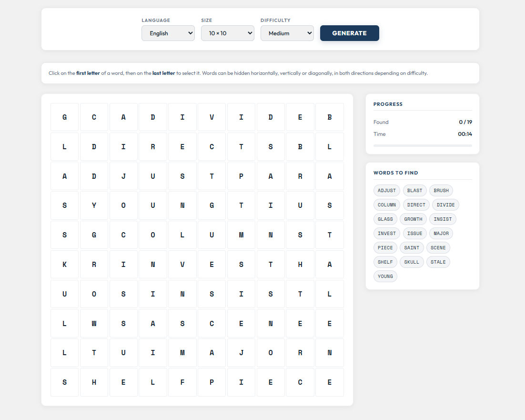Screen dimensions: 525x420
Task: Select the letter W tile in the grid
Action: pyautogui.click(x=94, y=323)
